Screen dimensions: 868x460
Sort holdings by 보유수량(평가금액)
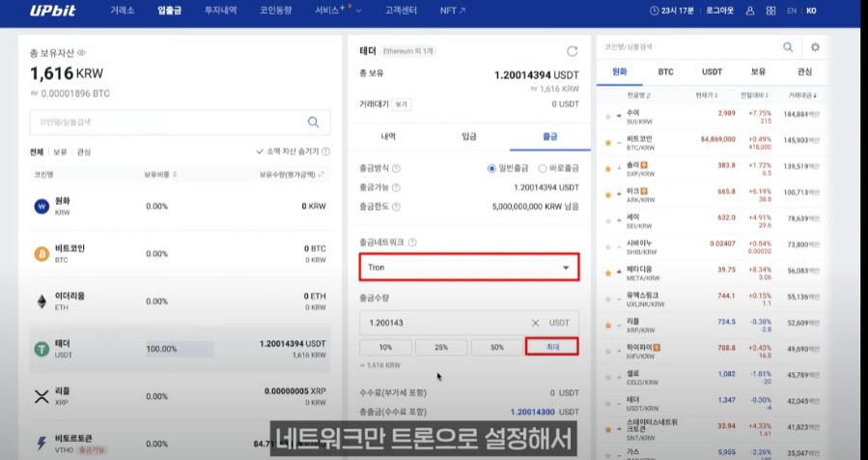(x=292, y=175)
